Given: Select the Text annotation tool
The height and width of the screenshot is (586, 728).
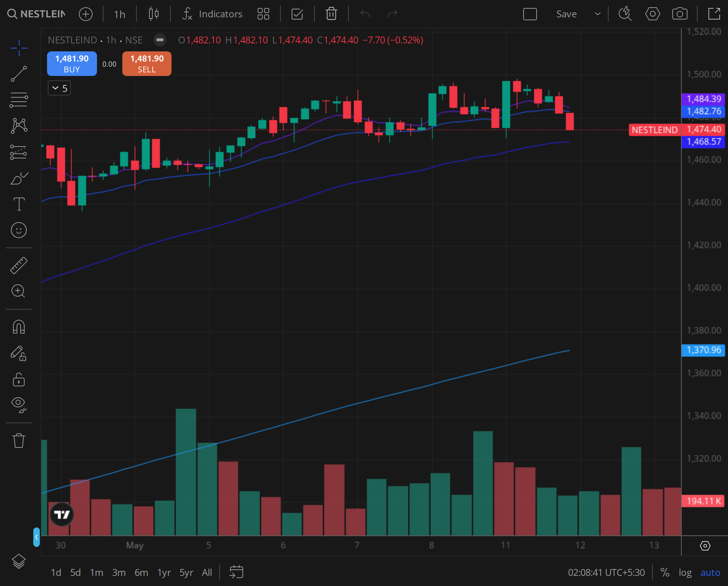Looking at the screenshot, I should click(x=19, y=204).
